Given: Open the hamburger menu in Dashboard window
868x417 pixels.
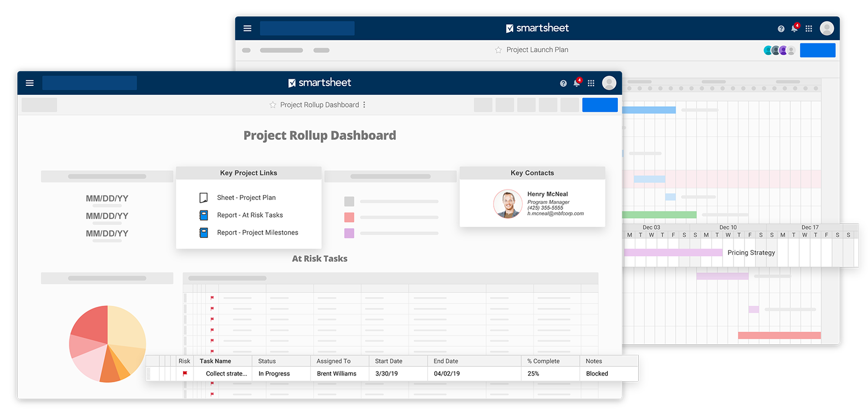Looking at the screenshot, I should [x=30, y=83].
